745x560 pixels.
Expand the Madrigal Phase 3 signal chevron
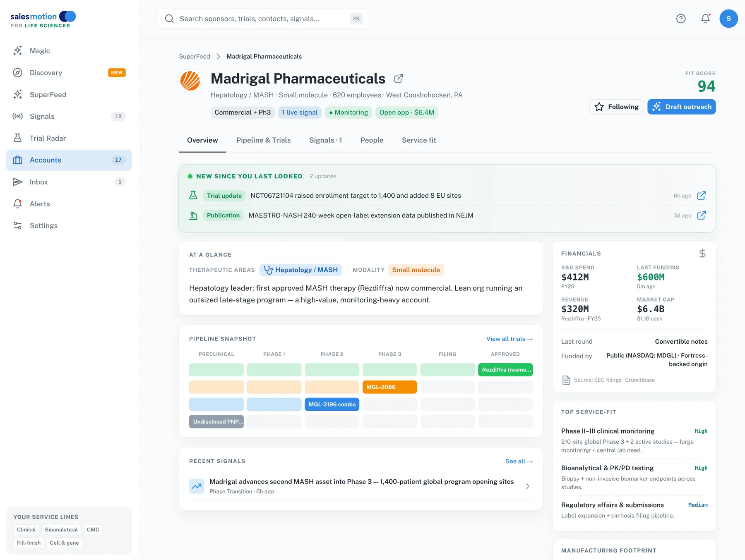(x=528, y=486)
